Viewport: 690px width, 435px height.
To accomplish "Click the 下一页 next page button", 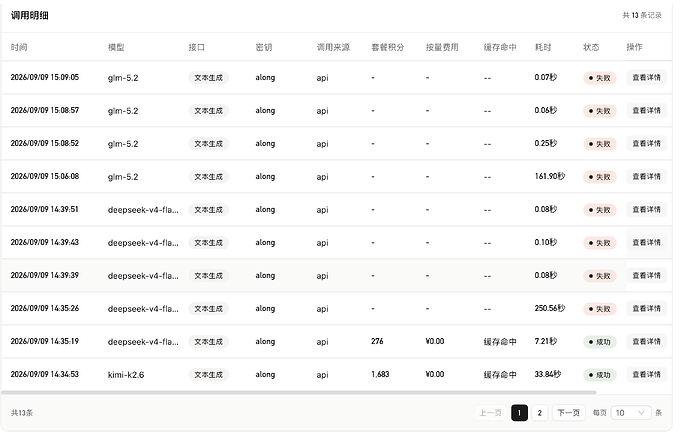I will point(569,413).
